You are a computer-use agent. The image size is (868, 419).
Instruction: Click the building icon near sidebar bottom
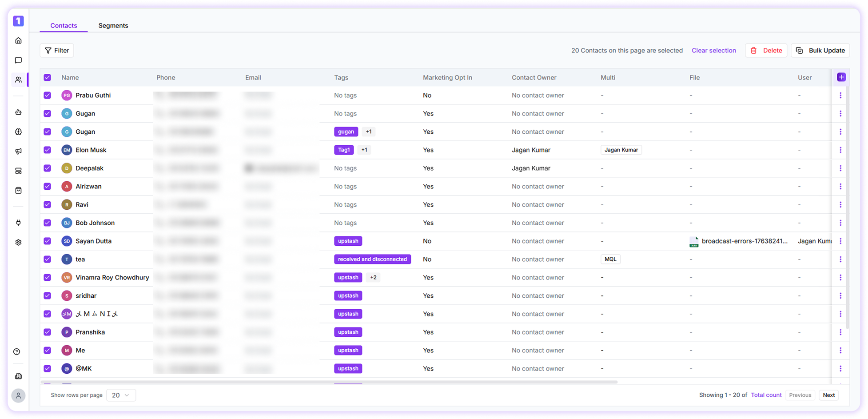tap(18, 376)
